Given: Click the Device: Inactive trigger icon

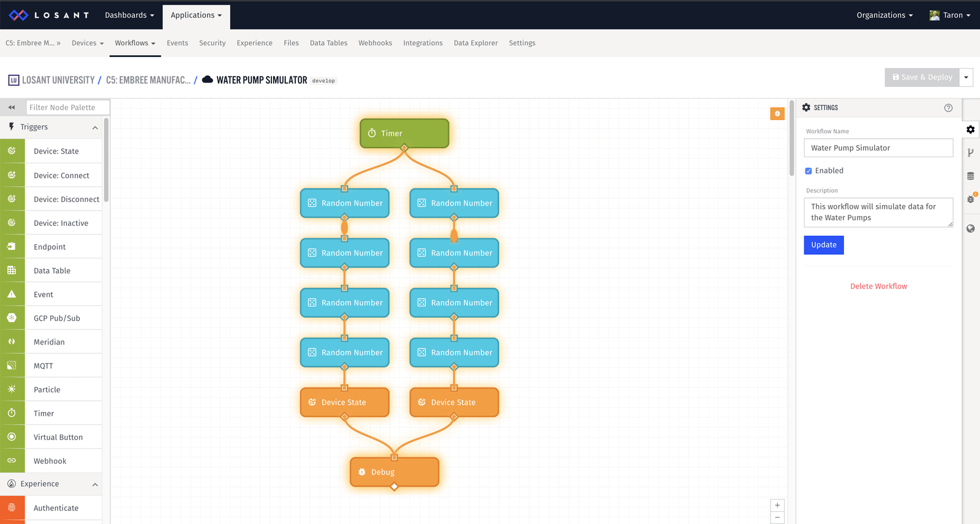Looking at the screenshot, I should pos(12,222).
